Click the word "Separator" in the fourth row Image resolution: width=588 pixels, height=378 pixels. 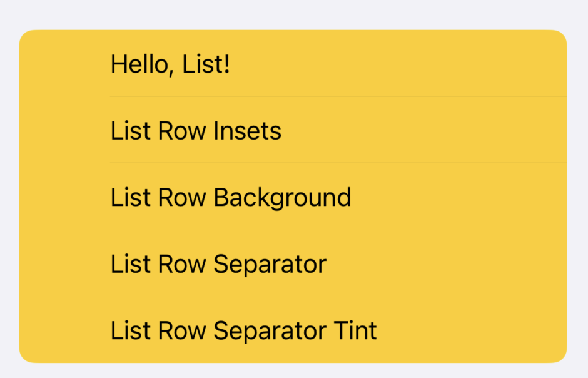coord(270,264)
